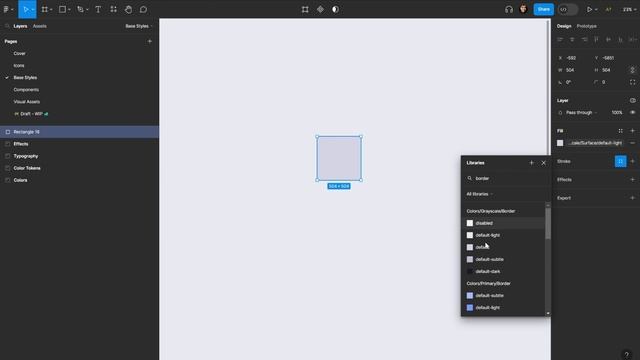640x360 pixels.
Task: Open the shape tools dropdown arrow
Action: tap(69, 9)
